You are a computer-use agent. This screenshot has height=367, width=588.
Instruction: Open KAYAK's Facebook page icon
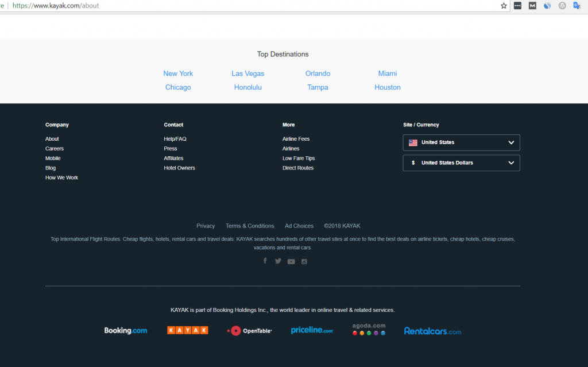pyautogui.click(x=265, y=261)
